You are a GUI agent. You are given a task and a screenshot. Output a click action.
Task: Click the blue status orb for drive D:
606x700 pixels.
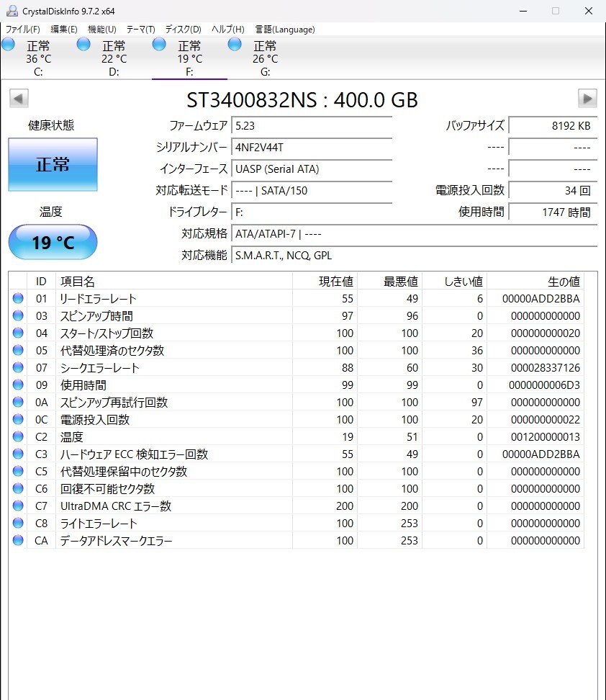83,44
